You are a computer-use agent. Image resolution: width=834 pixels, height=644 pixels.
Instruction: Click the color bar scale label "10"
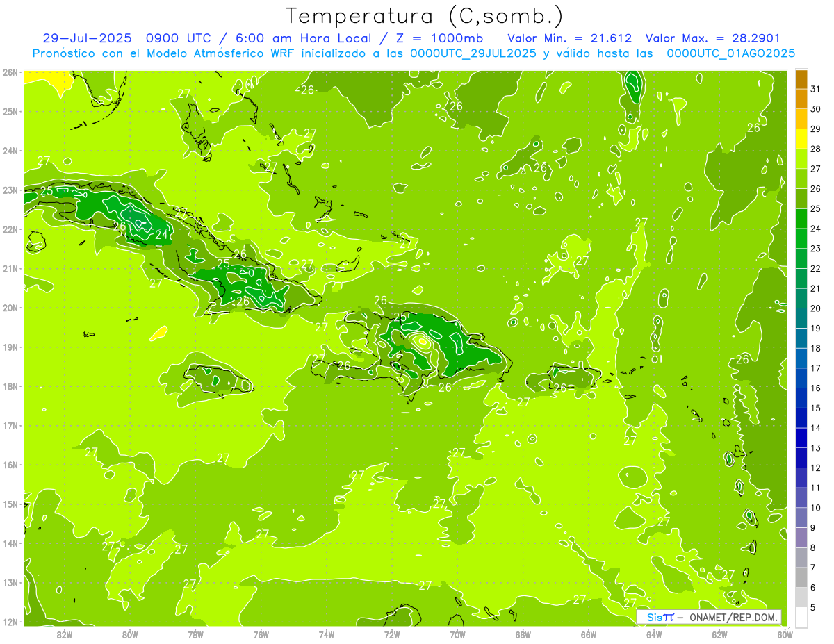tap(816, 508)
